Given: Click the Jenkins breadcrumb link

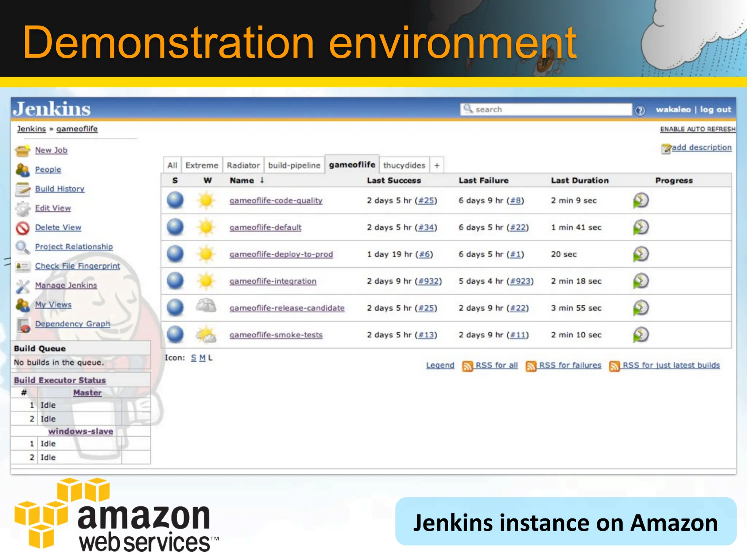Looking at the screenshot, I should [x=31, y=129].
